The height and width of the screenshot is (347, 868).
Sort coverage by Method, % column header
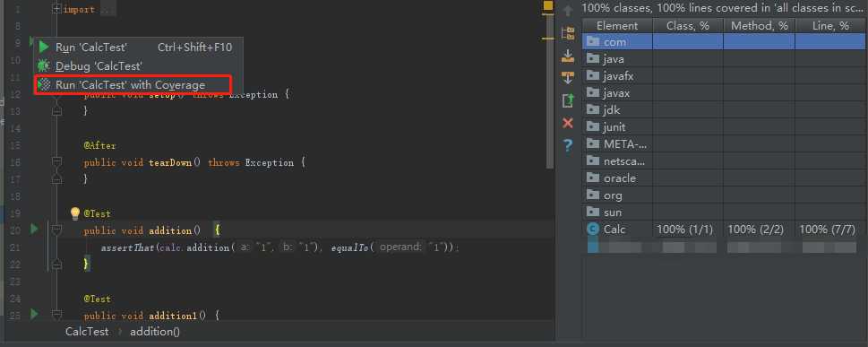click(760, 25)
